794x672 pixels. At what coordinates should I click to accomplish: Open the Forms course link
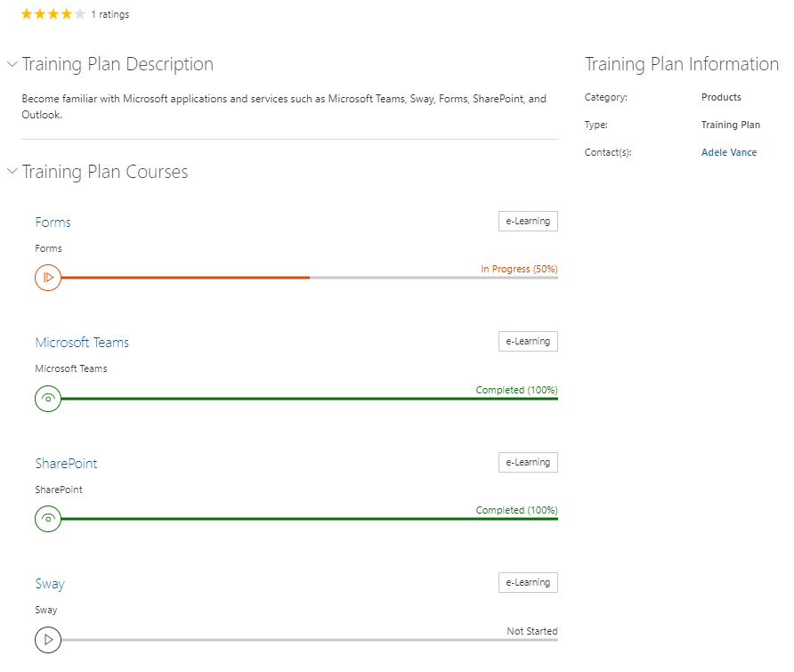52,222
